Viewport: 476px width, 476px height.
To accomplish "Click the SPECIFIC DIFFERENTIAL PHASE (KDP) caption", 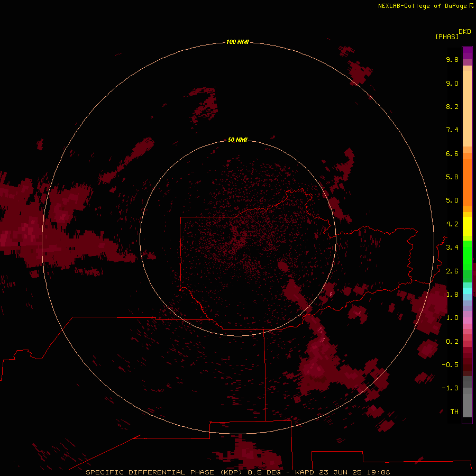I will coord(164,472).
